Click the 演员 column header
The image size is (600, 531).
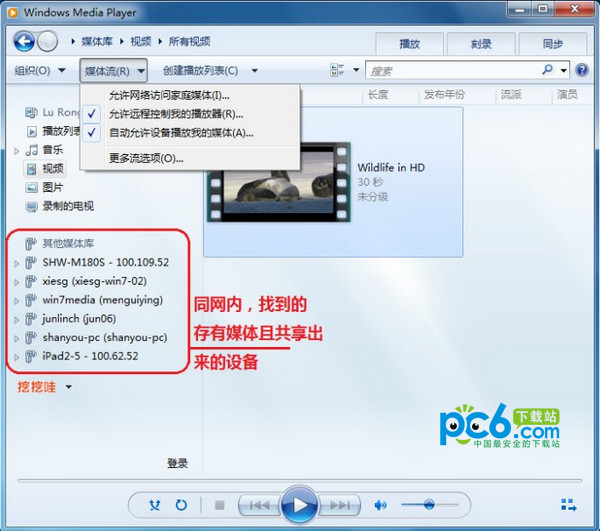click(567, 94)
